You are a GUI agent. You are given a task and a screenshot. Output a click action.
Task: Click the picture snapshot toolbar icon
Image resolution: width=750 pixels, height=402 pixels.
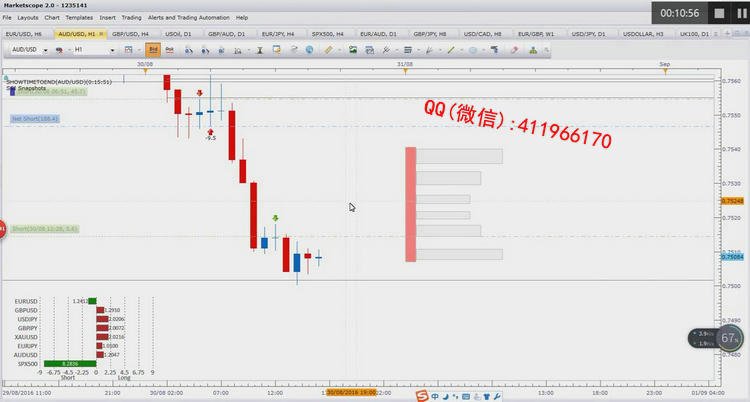pos(353,50)
